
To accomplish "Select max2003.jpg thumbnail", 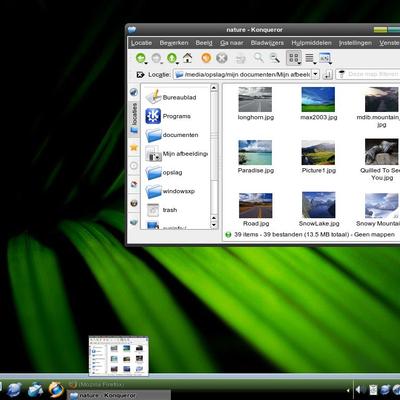I will pyautogui.click(x=318, y=99).
